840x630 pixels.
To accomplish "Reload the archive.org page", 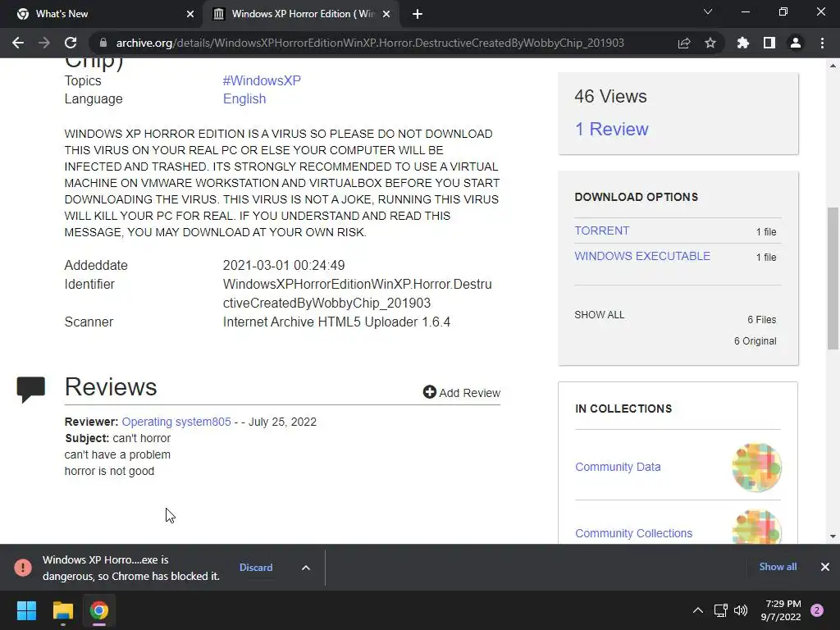I will [71, 43].
